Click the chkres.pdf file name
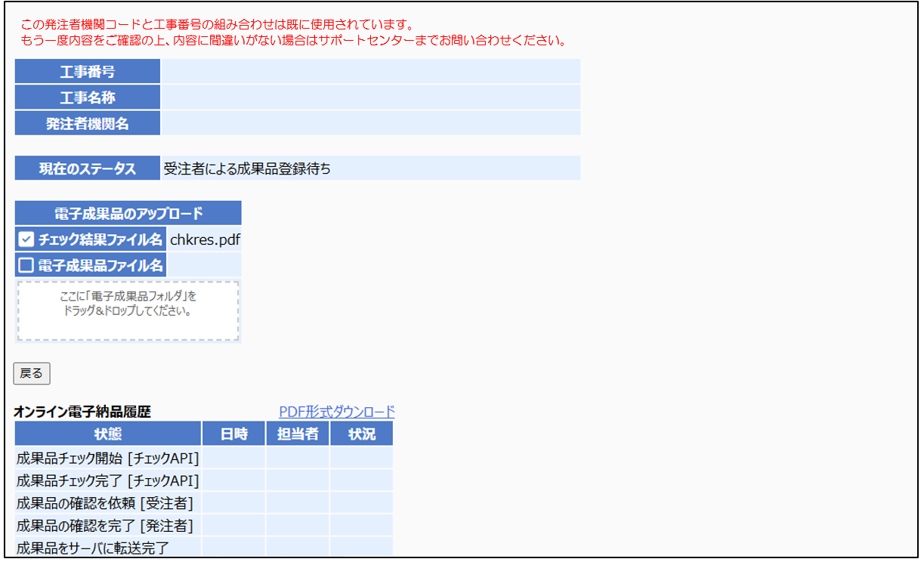This screenshot has width=924, height=562. pos(204,240)
